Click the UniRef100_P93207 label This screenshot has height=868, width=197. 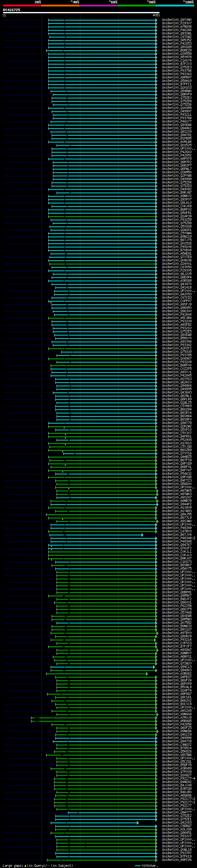177,836
